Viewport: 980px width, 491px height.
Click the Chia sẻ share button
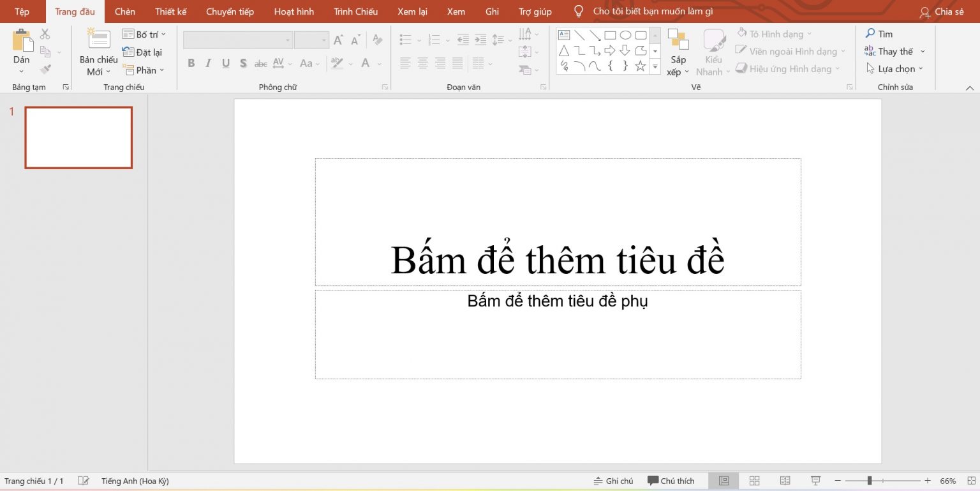(942, 12)
